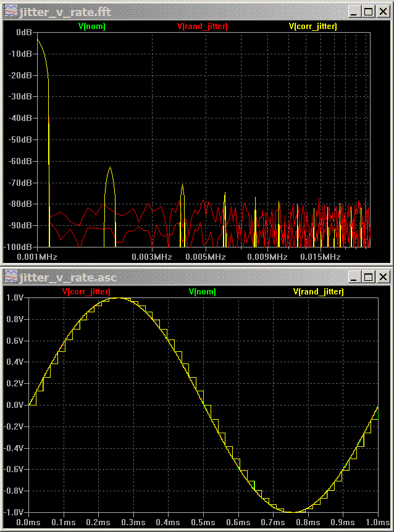Viewport: 394px width, 532px height.
Task: Maximize the jitter_v_rate.asc window
Action: (x=368, y=277)
